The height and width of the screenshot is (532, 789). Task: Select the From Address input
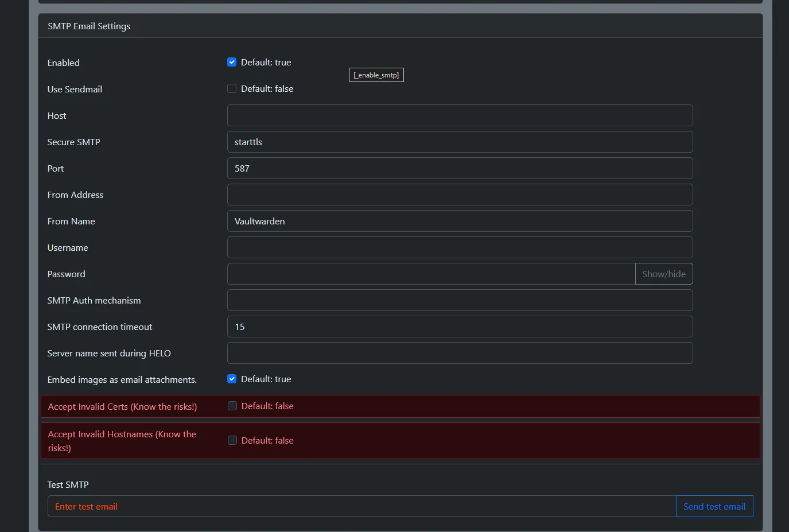(x=460, y=195)
